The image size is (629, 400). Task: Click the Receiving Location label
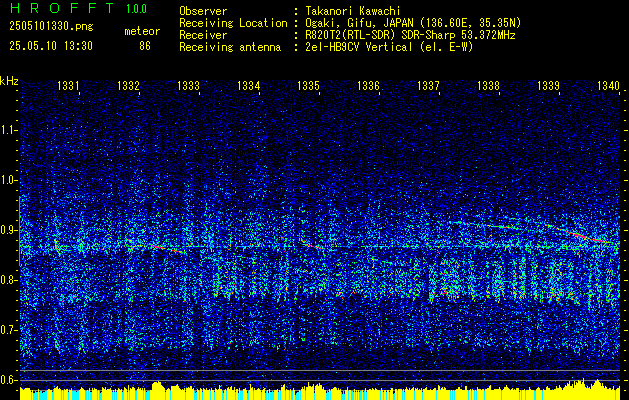tap(233, 23)
